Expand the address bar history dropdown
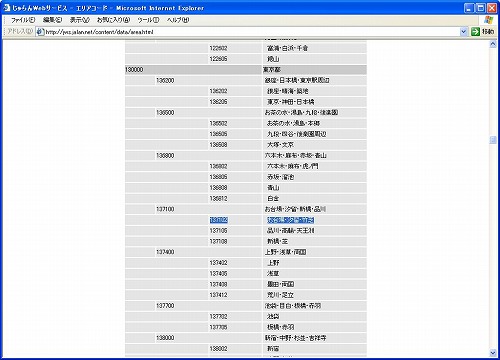The width and height of the screenshot is (500, 360). [x=464, y=32]
